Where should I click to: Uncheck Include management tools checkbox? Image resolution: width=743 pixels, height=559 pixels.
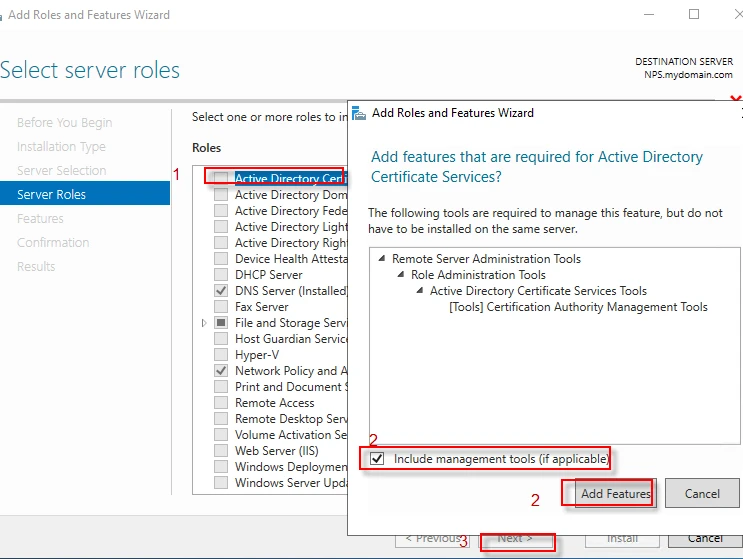pos(377,459)
